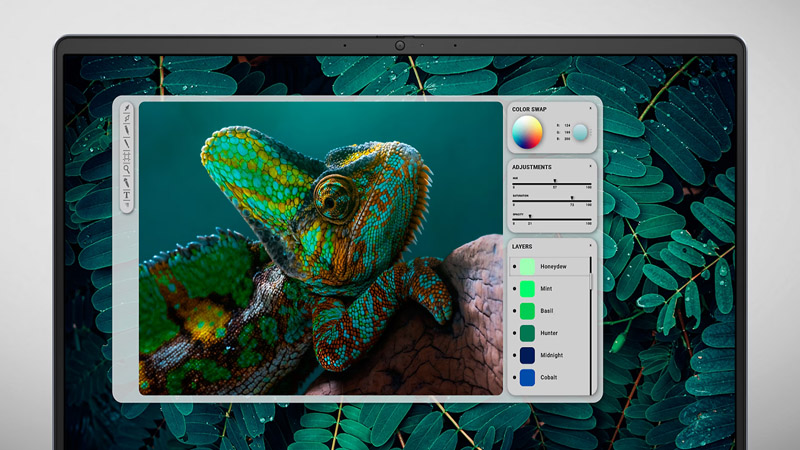Toggle visibility dot of Midnight layer
Image resolution: width=800 pixels, height=450 pixels.
pyautogui.click(x=514, y=355)
